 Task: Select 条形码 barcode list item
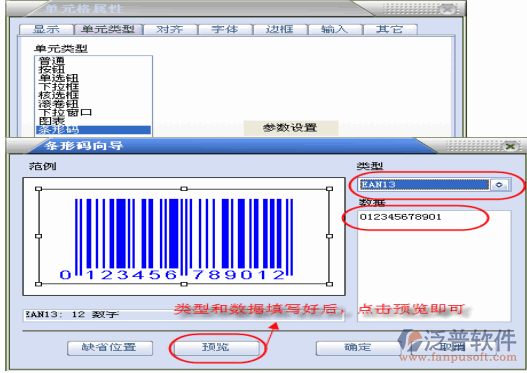point(93,130)
